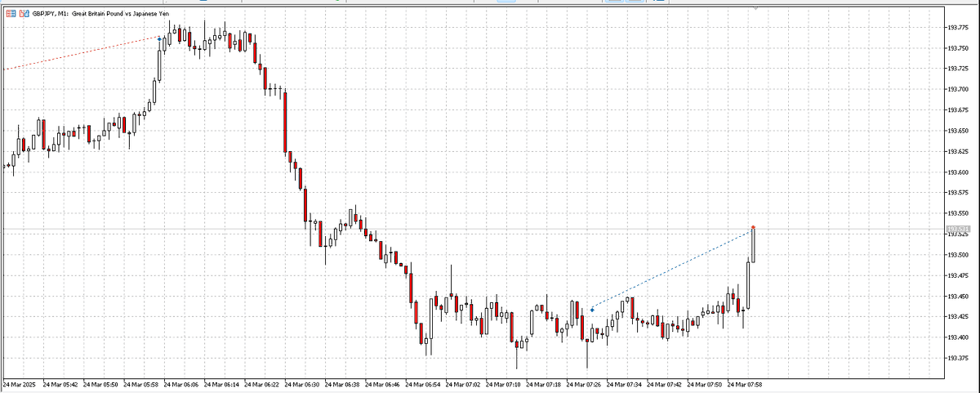Click the '24 Mar 07:26' time label
Viewport: 980px width, 393px height.
584,383
